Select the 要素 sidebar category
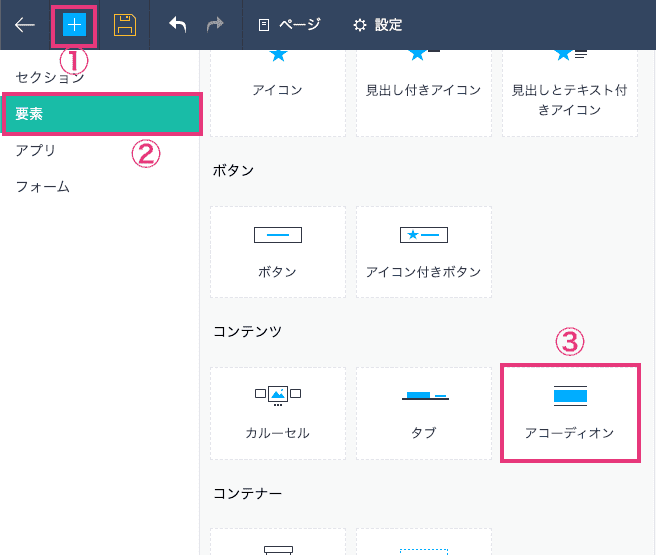This screenshot has width=656, height=555. 101,114
